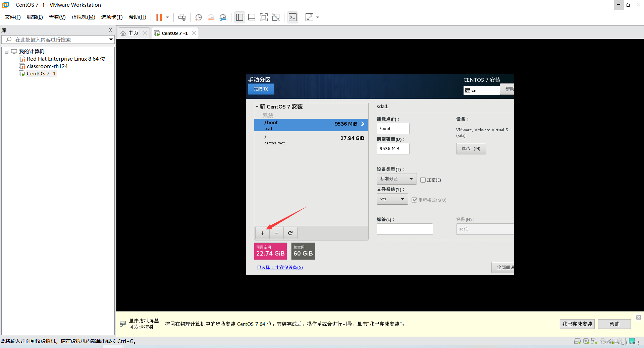This screenshot has width=644, height=348.
Task: Click the remove mount point minus icon
Action: coord(276,233)
